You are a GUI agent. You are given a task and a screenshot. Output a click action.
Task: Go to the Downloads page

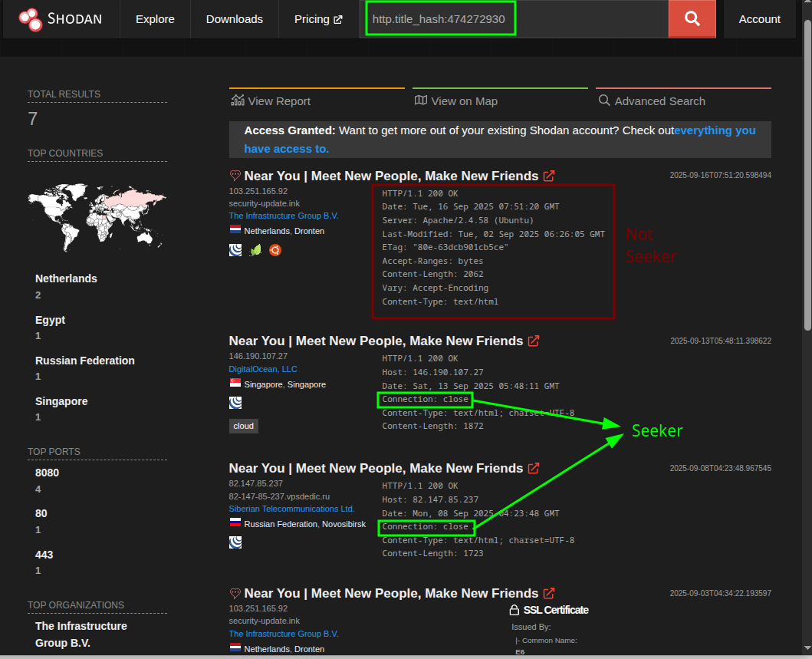(x=234, y=19)
